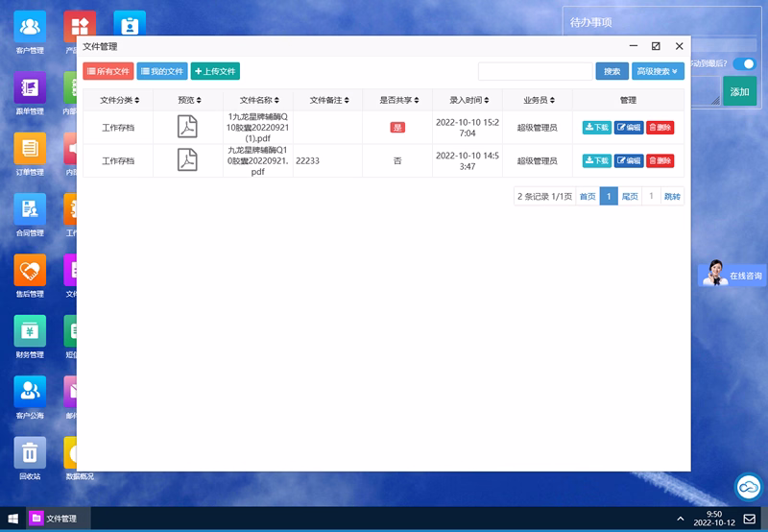This screenshot has height=532, width=768.
Task: Click the search input field beside 搜索
Action: point(535,71)
